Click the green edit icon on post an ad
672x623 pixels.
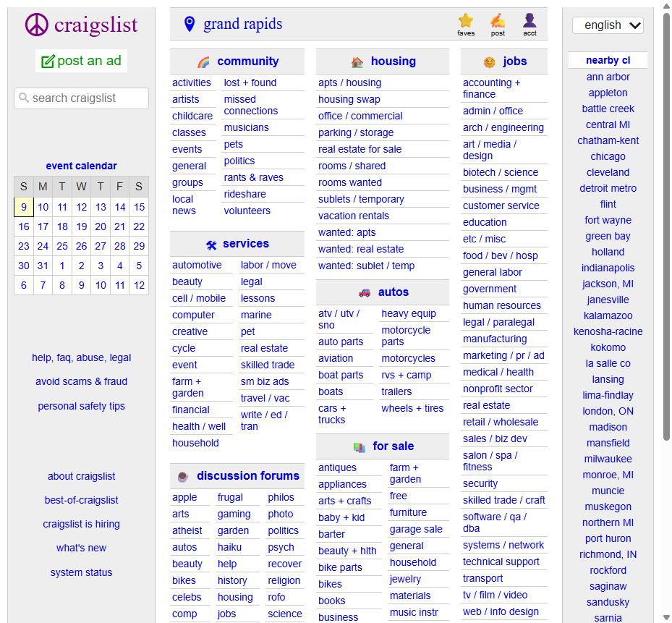48,62
